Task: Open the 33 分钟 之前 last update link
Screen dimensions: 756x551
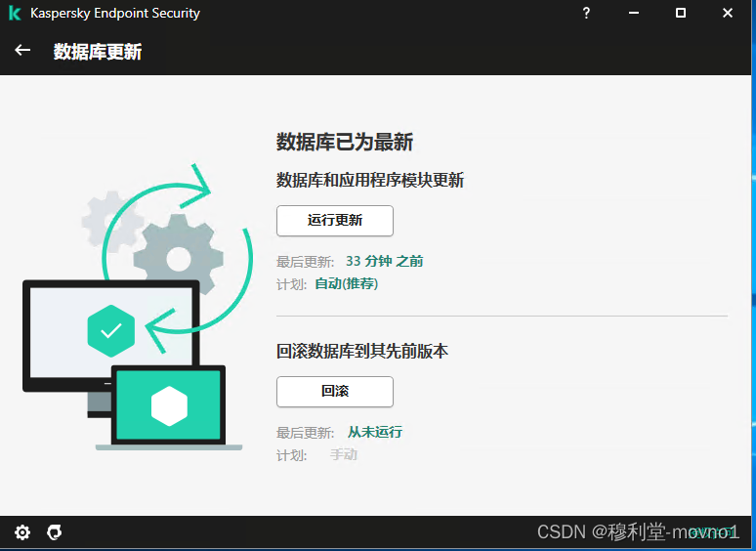Action: click(384, 261)
